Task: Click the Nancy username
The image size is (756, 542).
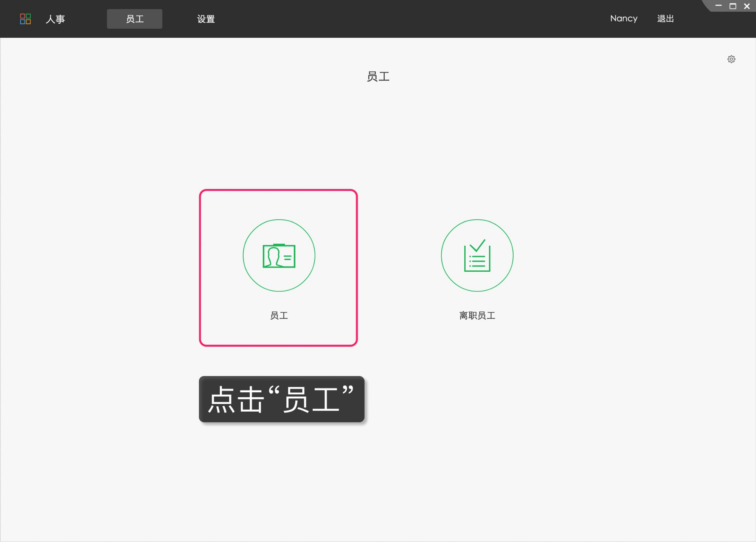Action: 623,19
